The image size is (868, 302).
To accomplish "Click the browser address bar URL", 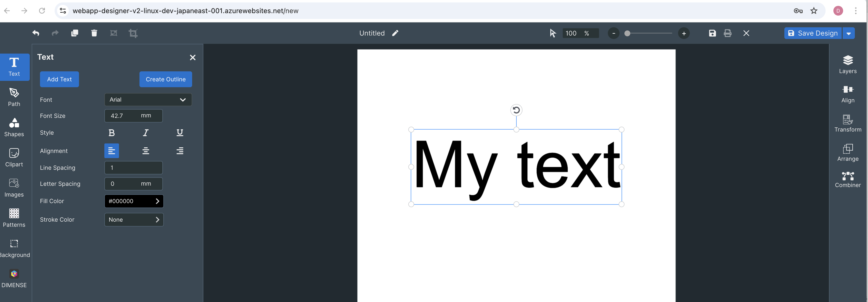I will pyautogui.click(x=185, y=11).
